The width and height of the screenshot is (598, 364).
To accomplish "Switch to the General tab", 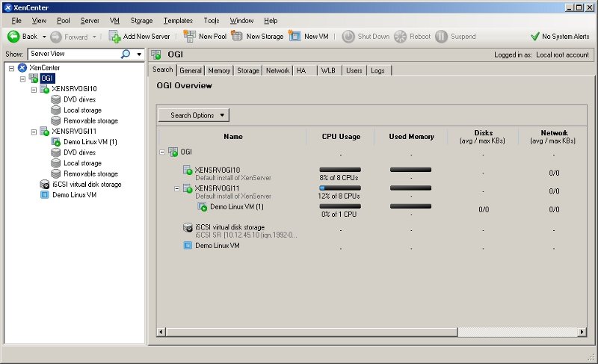I will pos(191,70).
